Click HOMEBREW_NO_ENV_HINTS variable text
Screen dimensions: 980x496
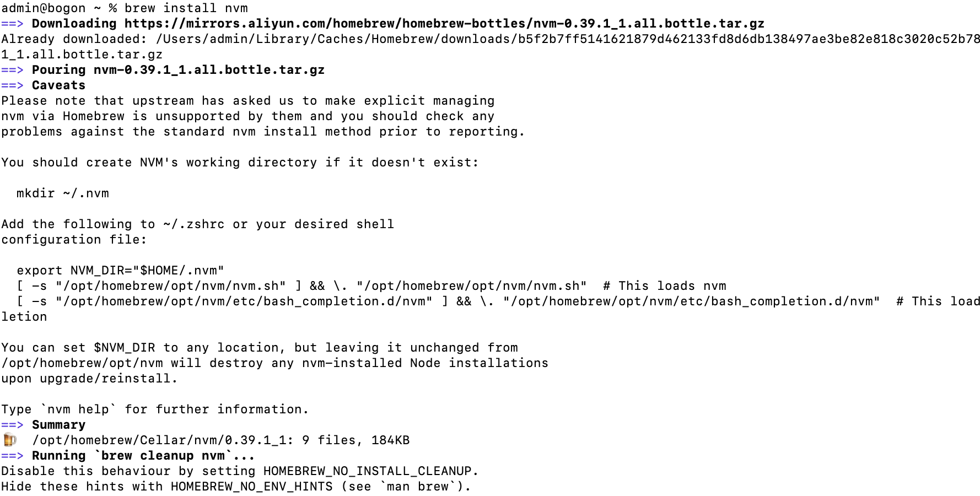[252, 487]
